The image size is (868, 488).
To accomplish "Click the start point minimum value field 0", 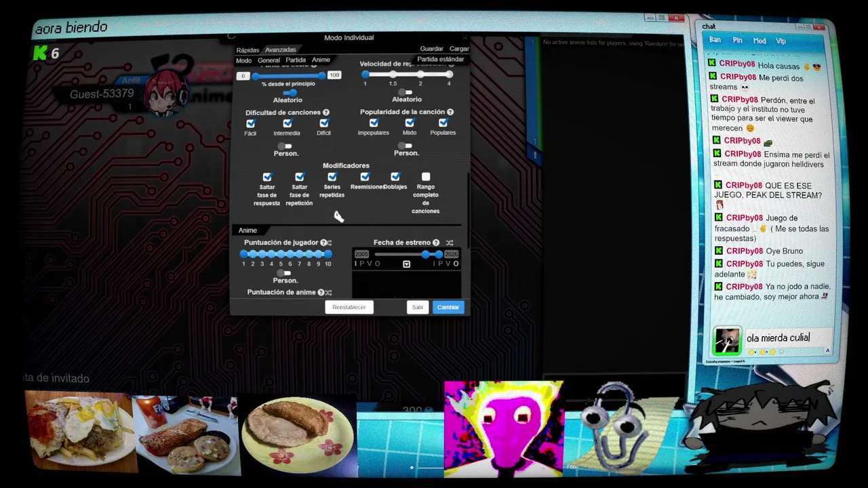I will pos(243,76).
